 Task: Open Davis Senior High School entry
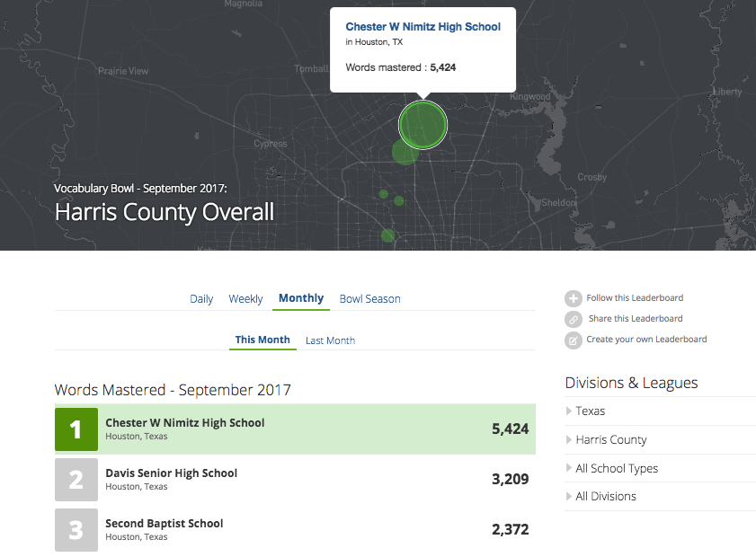pos(171,473)
